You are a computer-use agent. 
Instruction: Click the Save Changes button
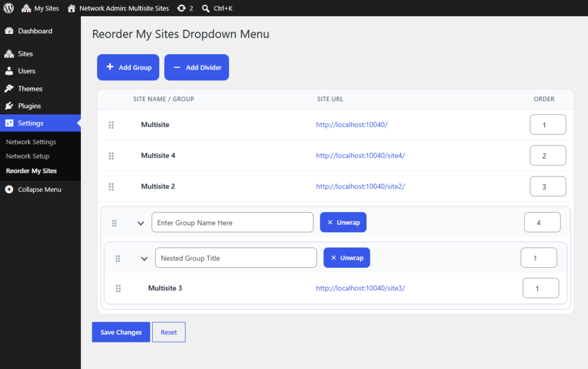(121, 332)
